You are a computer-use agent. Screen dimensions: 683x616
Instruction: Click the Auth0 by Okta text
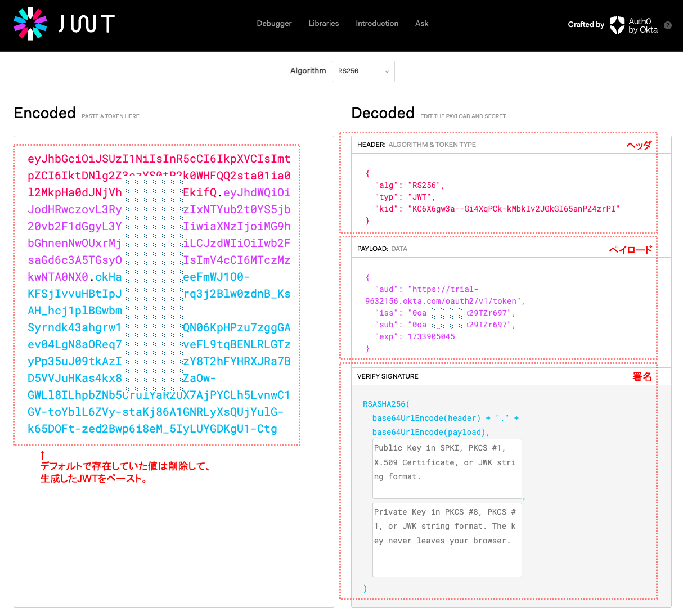click(x=643, y=25)
